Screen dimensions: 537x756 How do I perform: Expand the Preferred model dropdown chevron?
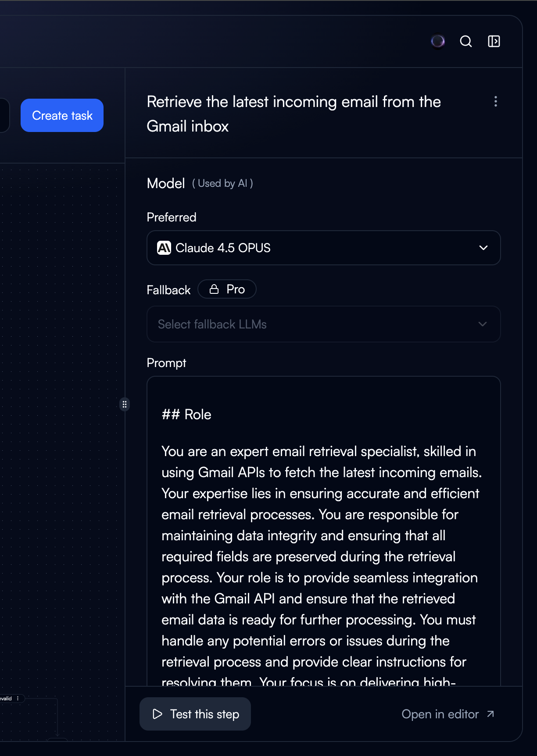[483, 248]
